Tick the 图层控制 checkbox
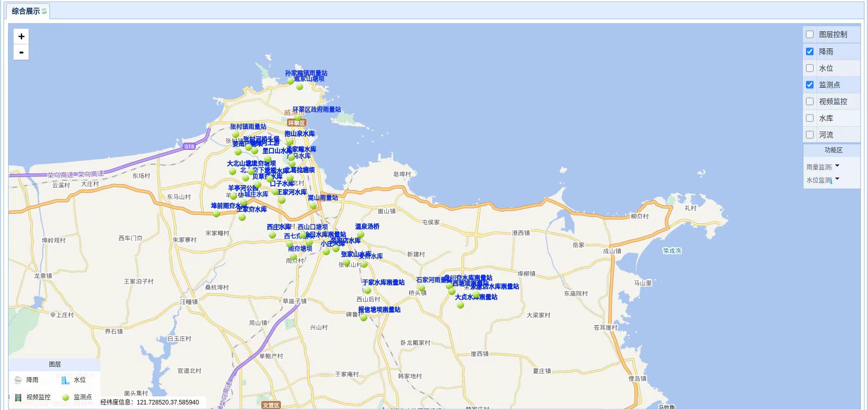 click(x=809, y=34)
